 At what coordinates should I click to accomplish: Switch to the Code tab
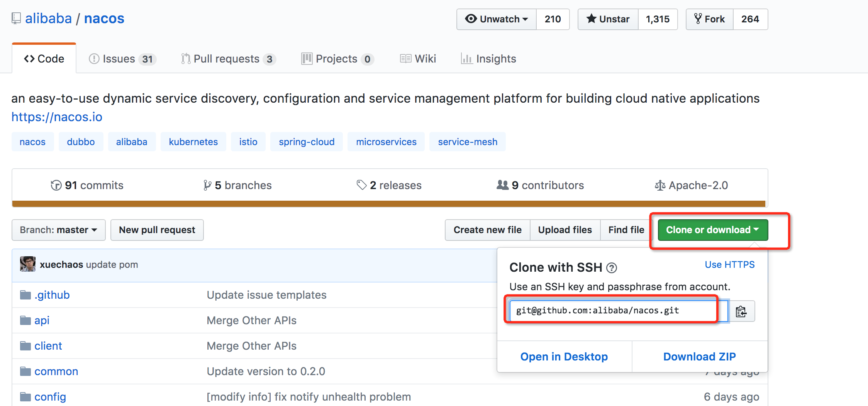tap(44, 59)
